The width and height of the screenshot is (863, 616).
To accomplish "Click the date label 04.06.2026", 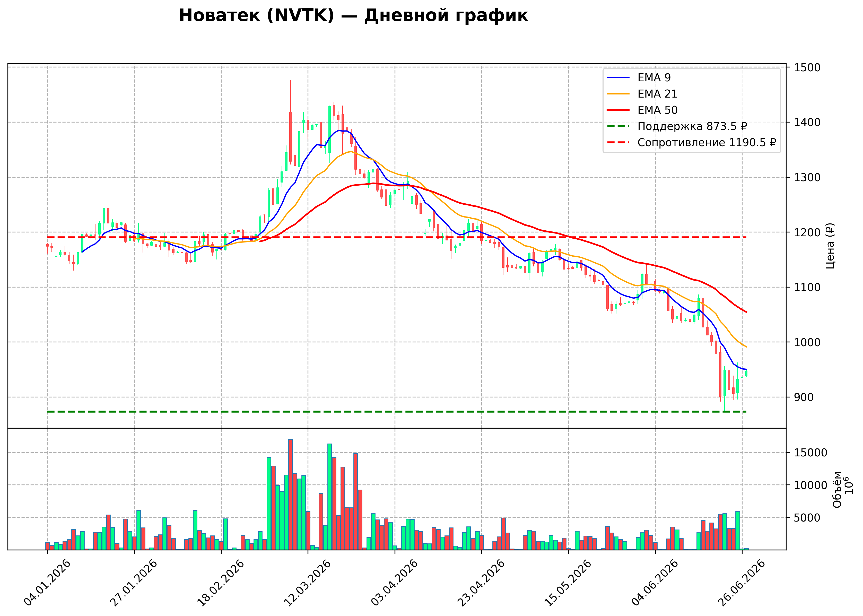I will click(655, 583).
